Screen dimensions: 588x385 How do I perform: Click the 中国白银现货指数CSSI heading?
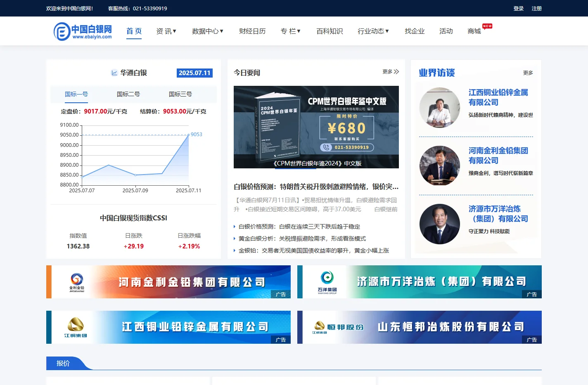click(133, 218)
